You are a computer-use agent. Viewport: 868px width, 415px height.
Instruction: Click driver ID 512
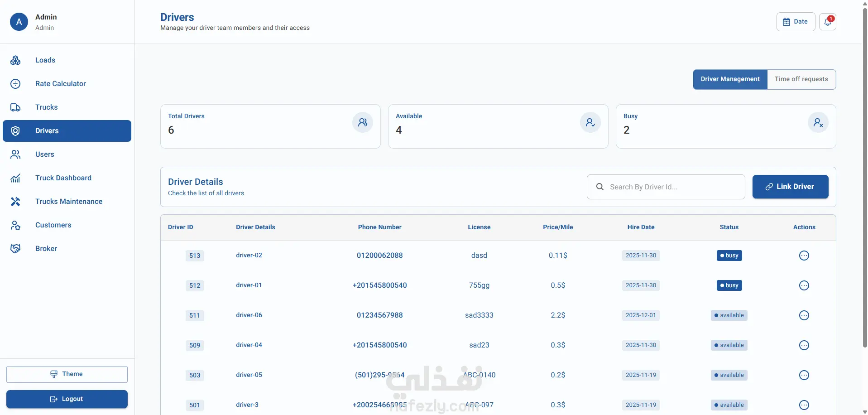point(195,285)
